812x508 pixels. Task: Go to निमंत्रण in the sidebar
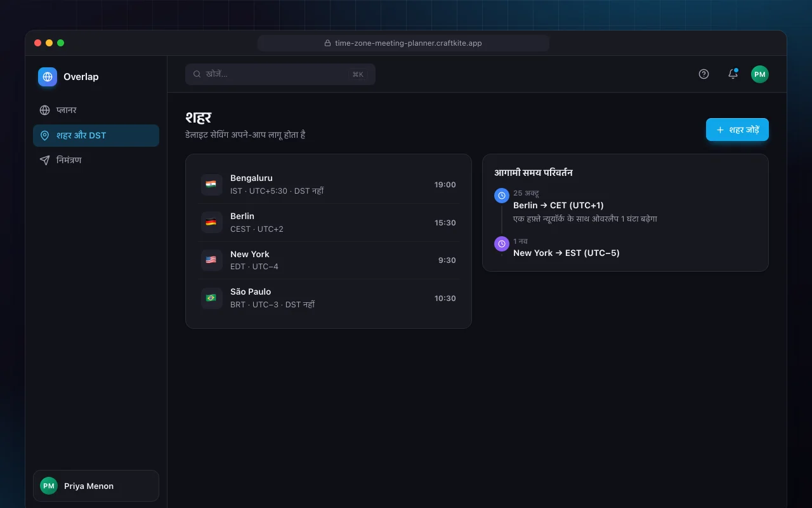pyautogui.click(x=96, y=160)
